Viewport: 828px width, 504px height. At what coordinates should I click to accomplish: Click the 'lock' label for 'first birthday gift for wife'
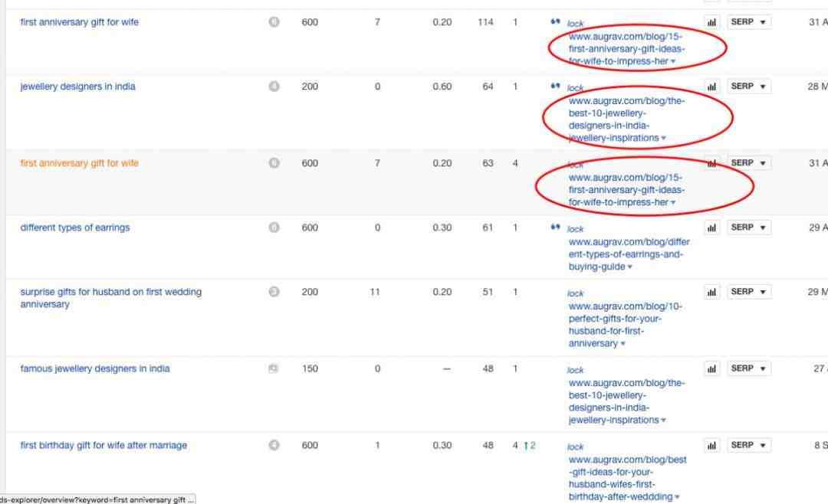point(575,447)
